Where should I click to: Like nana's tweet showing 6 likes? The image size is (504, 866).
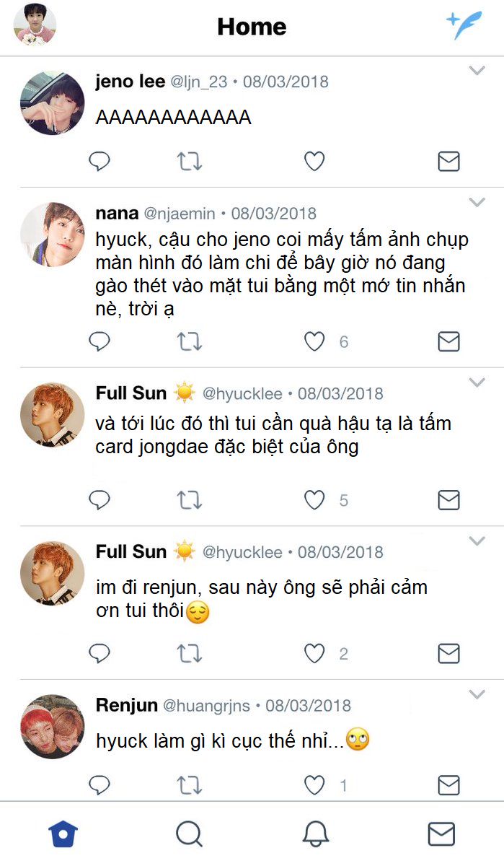pos(314,341)
